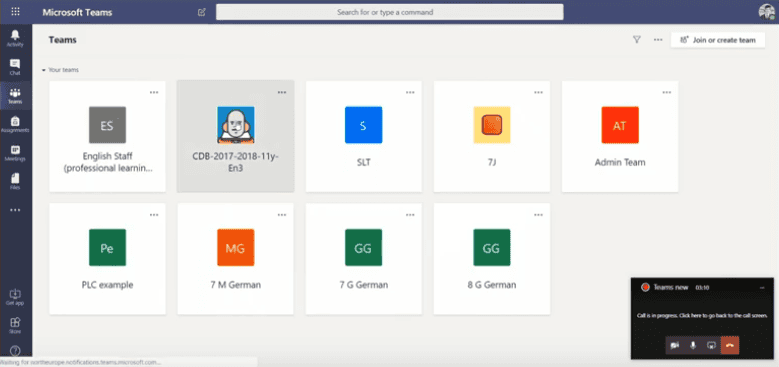Open Store in the left rail

click(x=15, y=325)
